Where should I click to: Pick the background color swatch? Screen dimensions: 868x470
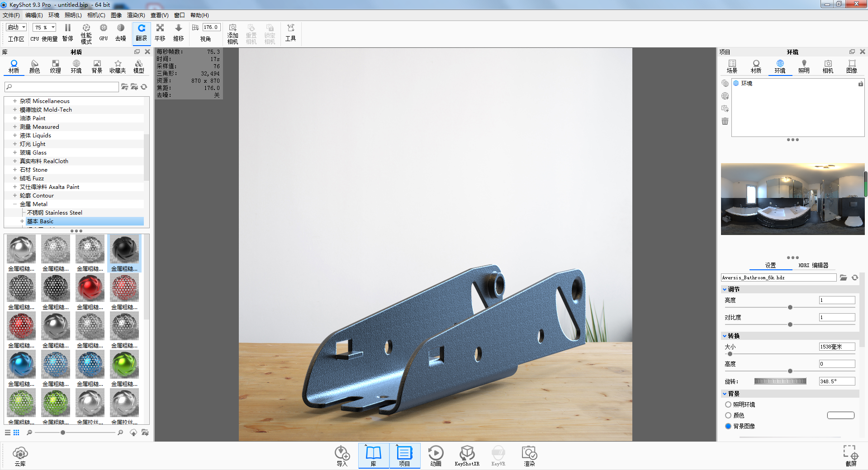pyautogui.click(x=841, y=415)
